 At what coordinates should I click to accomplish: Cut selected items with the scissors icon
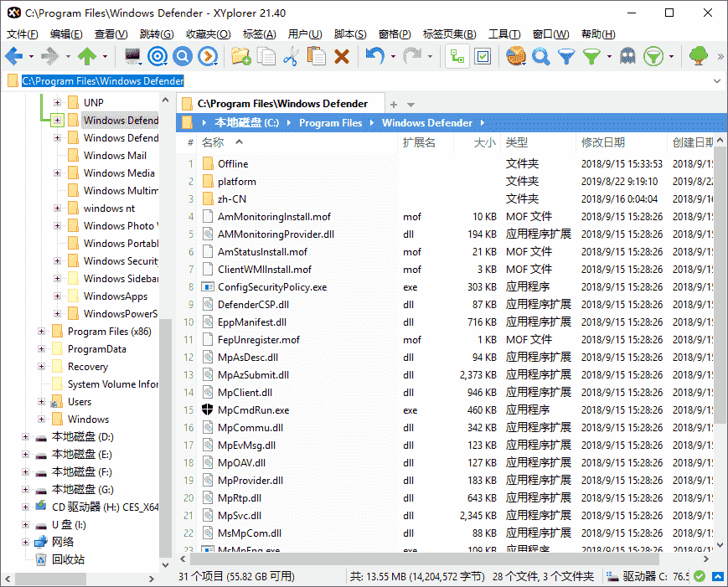point(291,57)
